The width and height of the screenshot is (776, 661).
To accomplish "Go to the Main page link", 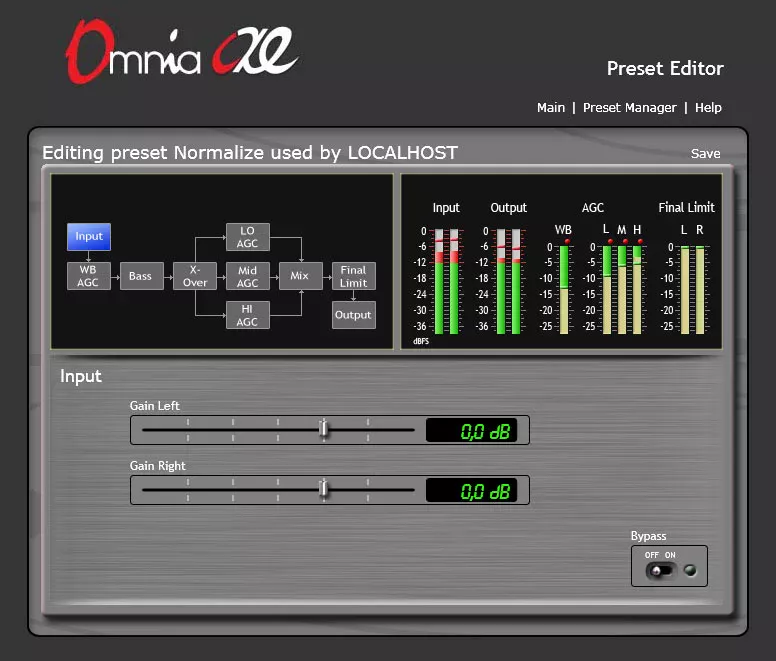I will coord(551,108).
